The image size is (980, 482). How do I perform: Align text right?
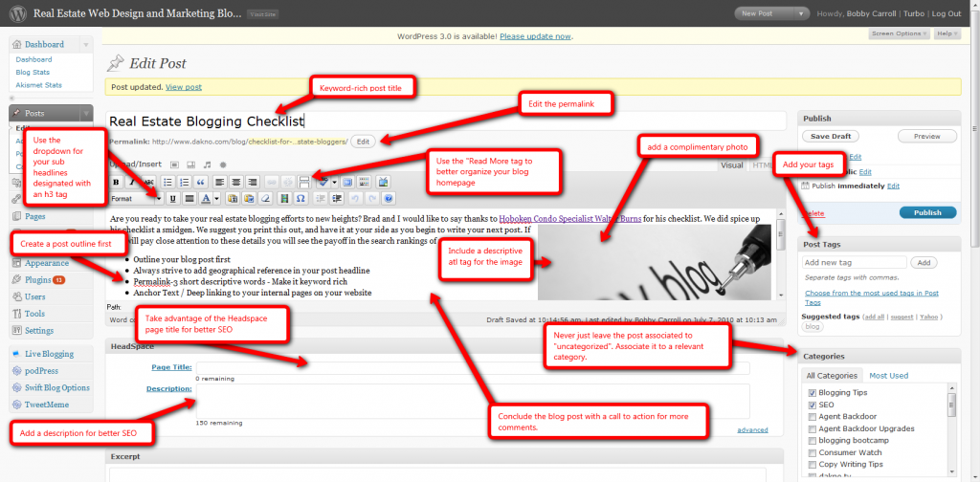click(x=253, y=182)
